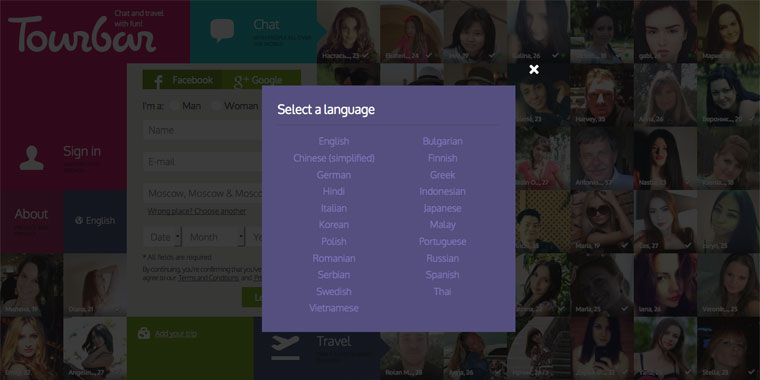Click Wrong place? Choose another link
Viewport: 760px width, 380px height.
(x=197, y=211)
